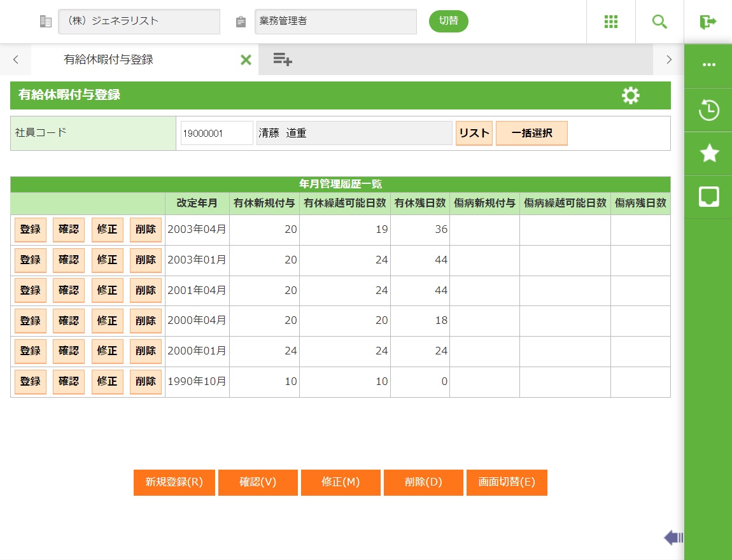Add a new tab with the plus-list icon
This screenshot has width=732, height=560.
pos(282,60)
